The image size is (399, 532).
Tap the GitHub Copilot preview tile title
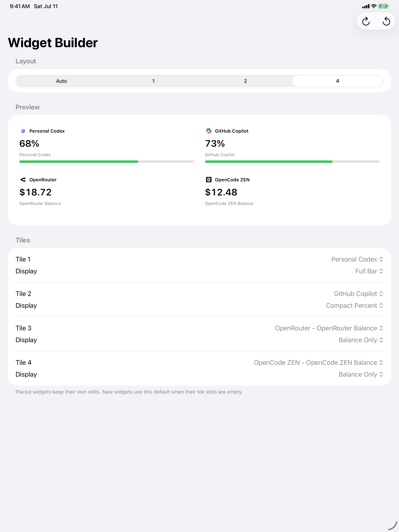tap(232, 131)
